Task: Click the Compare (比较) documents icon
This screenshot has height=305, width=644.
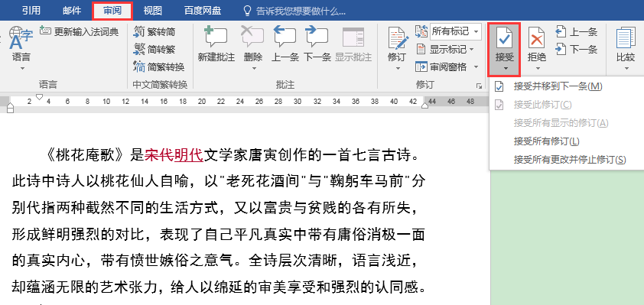Action: coord(626,37)
